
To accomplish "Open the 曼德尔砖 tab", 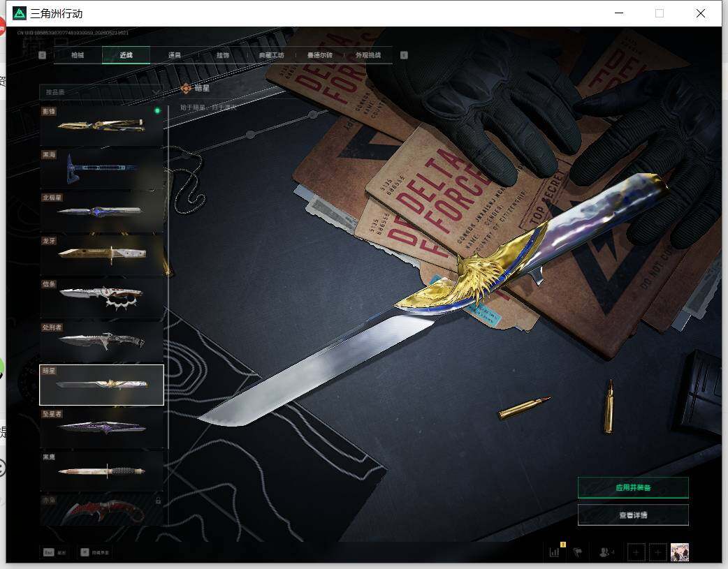I will coord(319,55).
